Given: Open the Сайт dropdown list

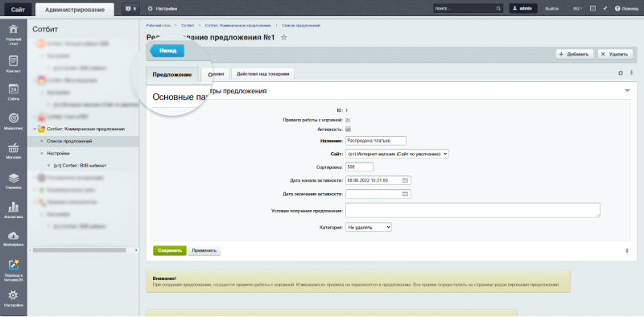Looking at the screenshot, I should [397, 154].
